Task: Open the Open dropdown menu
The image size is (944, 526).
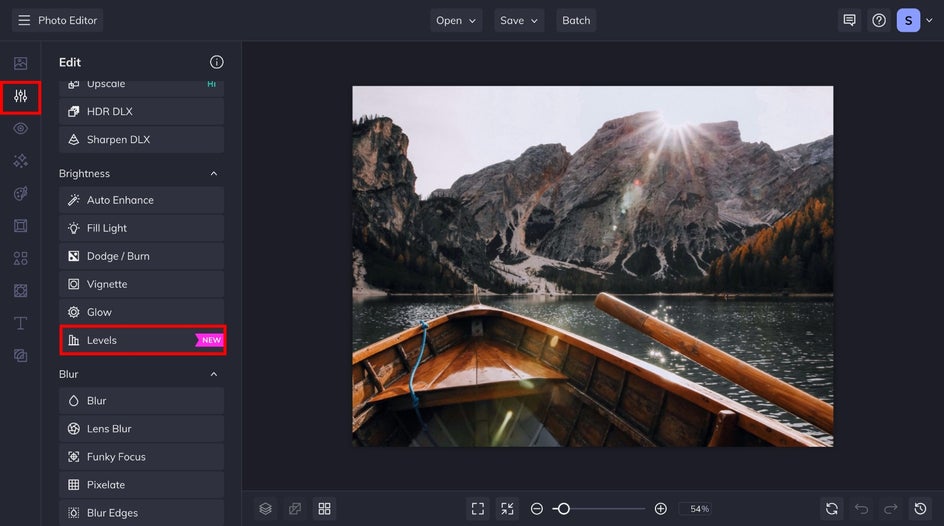Action: click(456, 20)
